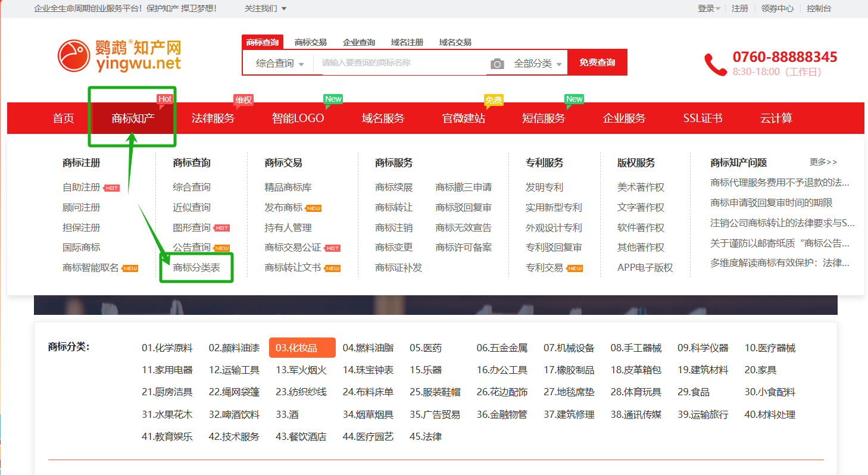Click the trademark name search input field
The height and width of the screenshot is (475, 868).
402,62
